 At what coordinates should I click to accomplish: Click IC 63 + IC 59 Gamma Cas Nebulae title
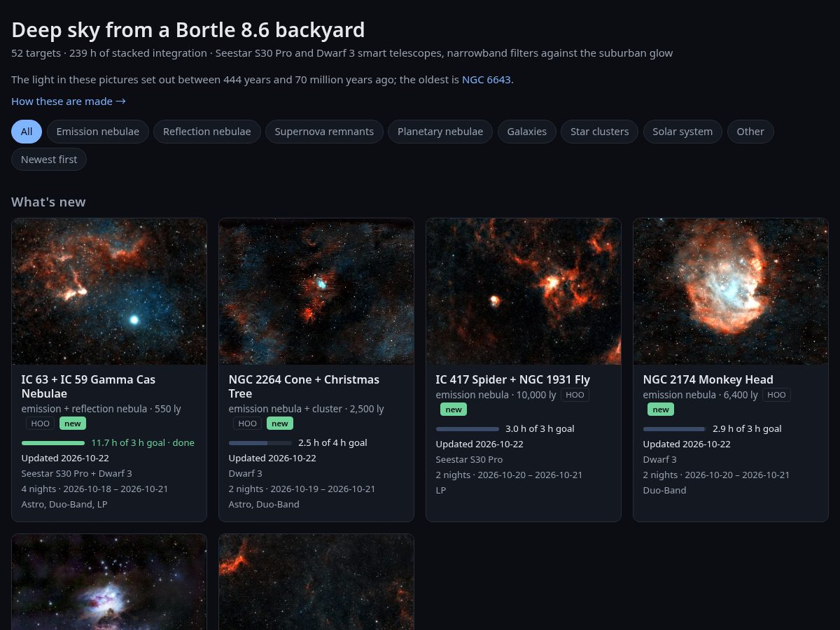coord(89,386)
